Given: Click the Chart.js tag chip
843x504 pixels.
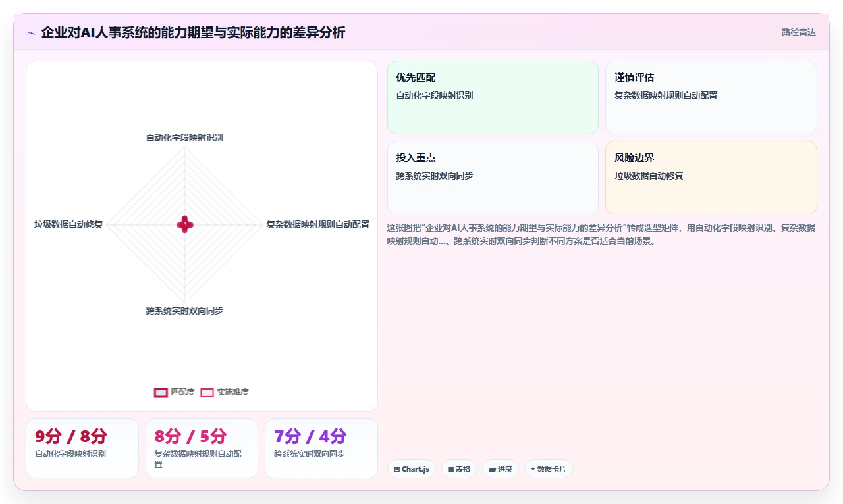Looking at the screenshot, I should point(412,469).
